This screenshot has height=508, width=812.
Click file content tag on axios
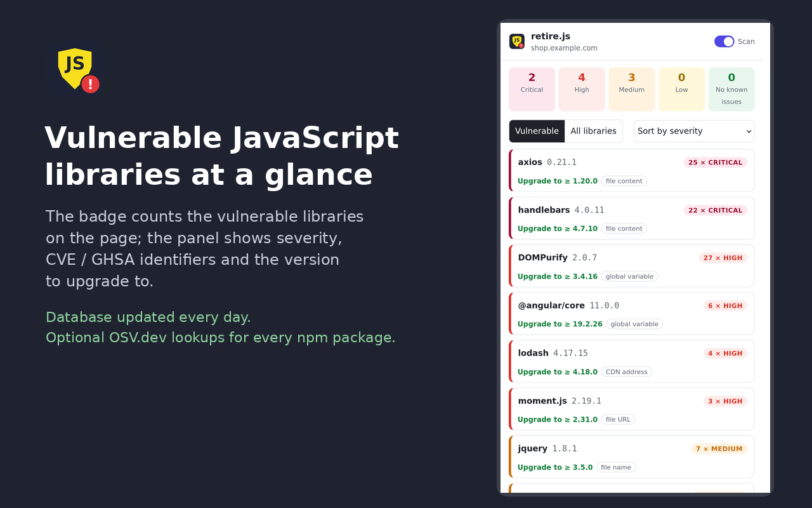point(624,181)
